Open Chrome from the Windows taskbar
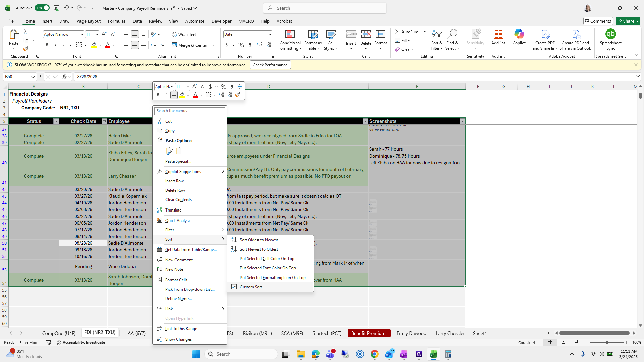 pos(374,354)
